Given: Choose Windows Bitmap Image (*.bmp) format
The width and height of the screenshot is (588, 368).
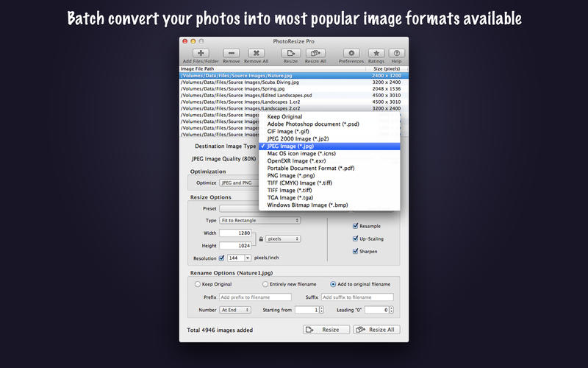Looking at the screenshot, I should [x=329, y=205].
